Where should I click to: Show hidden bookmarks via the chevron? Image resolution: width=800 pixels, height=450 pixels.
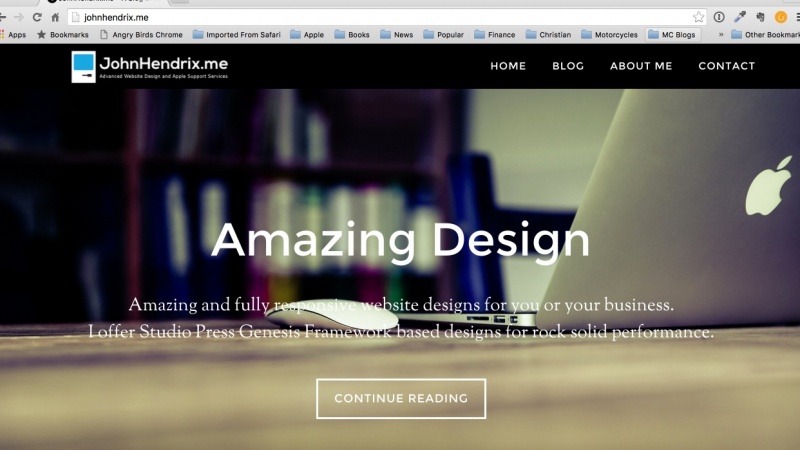[721, 35]
